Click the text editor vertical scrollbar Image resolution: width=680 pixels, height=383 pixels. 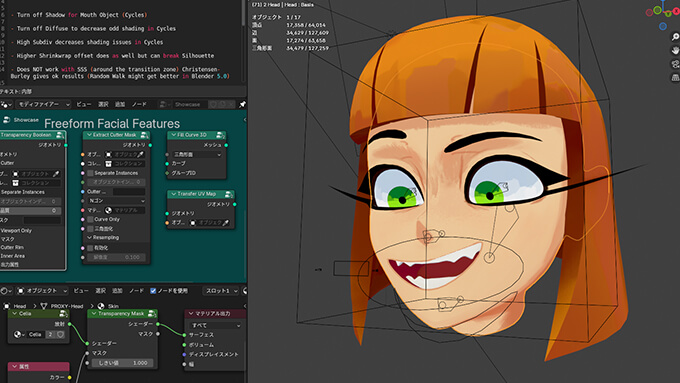pyautogui.click(x=244, y=13)
